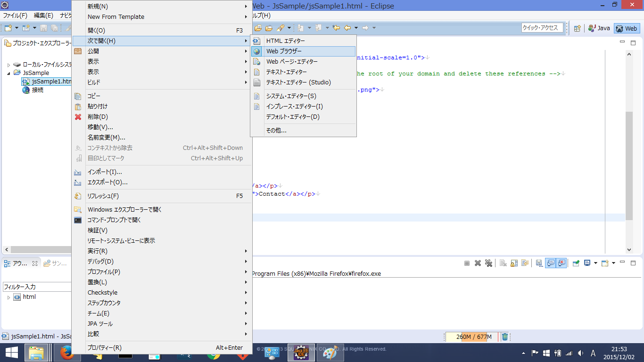
Task: Pick システム・エディター(S) entry
Action: pyautogui.click(x=303, y=96)
